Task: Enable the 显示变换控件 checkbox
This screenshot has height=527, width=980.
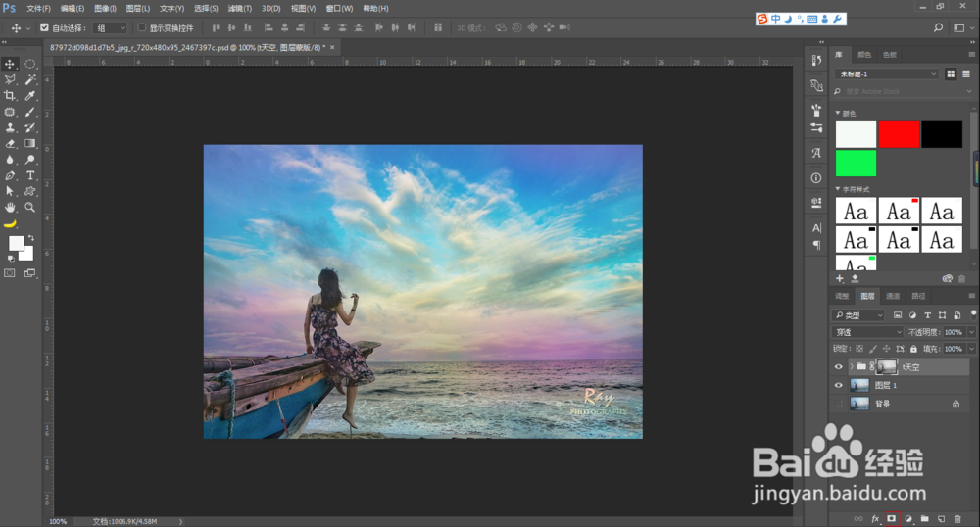Action: pyautogui.click(x=142, y=27)
